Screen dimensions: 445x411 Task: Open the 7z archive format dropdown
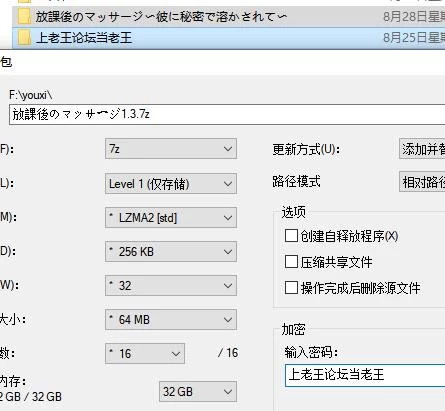(x=171, y=148)
